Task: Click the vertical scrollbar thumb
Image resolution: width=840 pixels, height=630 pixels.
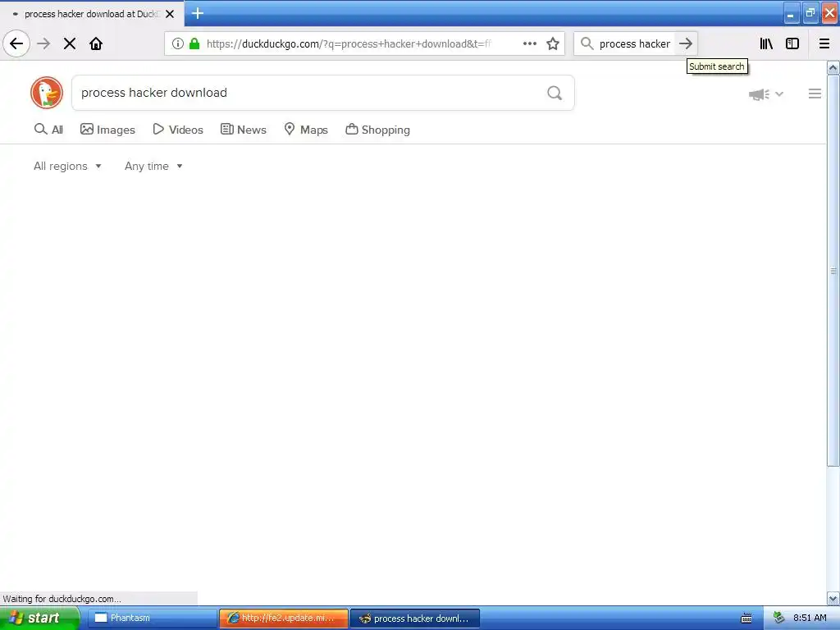Action: click(833, 271)
